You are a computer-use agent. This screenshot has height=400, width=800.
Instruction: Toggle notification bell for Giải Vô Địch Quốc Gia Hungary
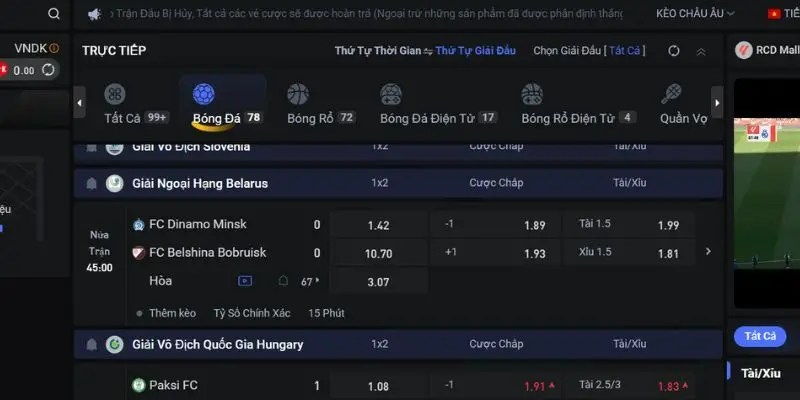click(x=91, y=345)
